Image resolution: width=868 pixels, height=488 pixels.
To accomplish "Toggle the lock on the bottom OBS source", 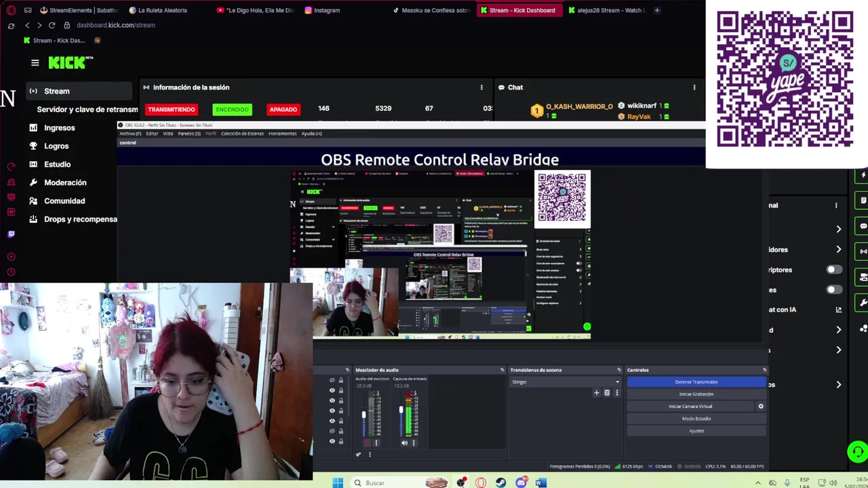I will 341,441.
